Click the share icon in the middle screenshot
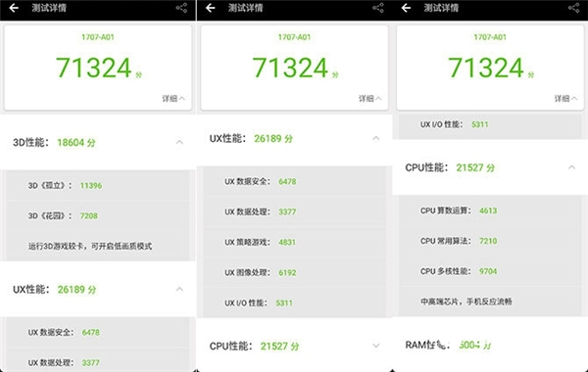588x372 pixels. pos(378,8)
